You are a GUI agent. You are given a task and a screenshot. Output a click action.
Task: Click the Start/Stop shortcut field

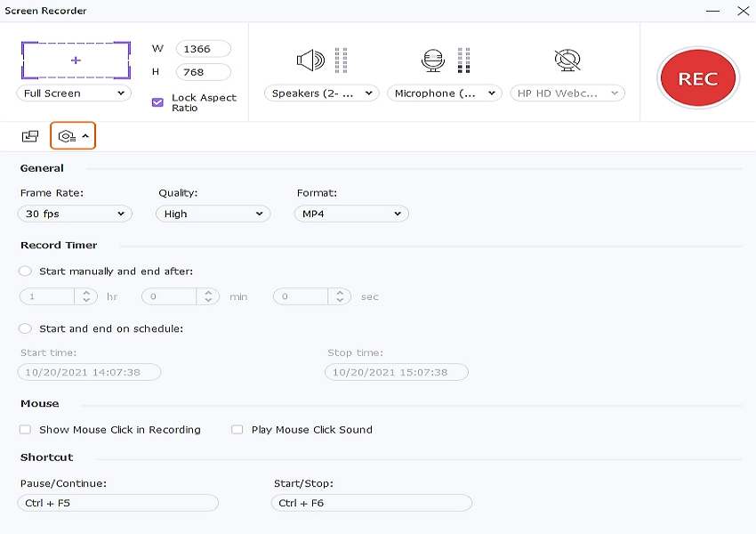pyautogui.click(x=371, y=503)
